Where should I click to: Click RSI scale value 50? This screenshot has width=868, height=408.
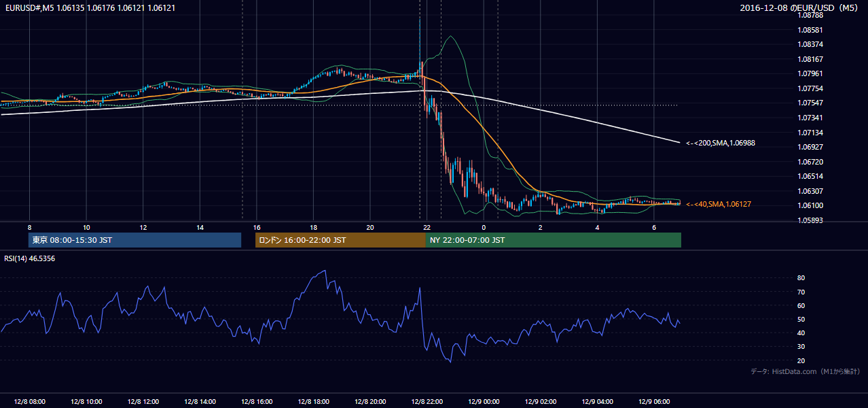[x=801, y=320]
